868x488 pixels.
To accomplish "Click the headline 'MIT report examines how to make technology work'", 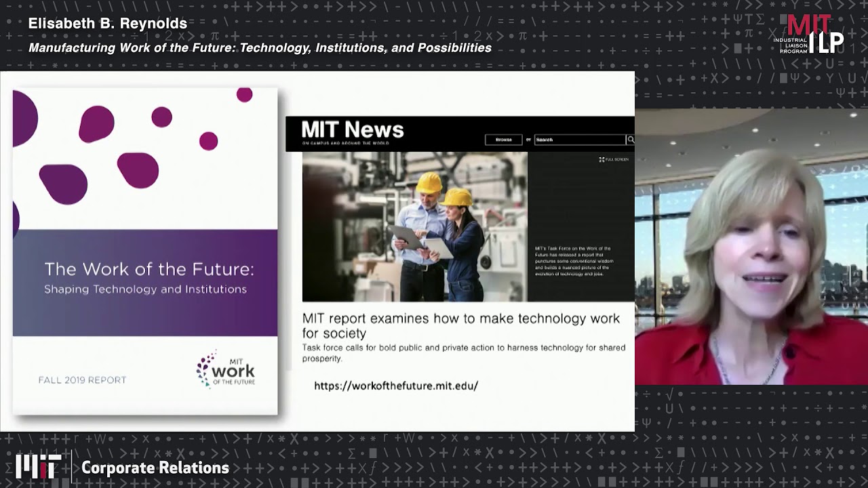I will pyautogui.click(x=461, y=325).
